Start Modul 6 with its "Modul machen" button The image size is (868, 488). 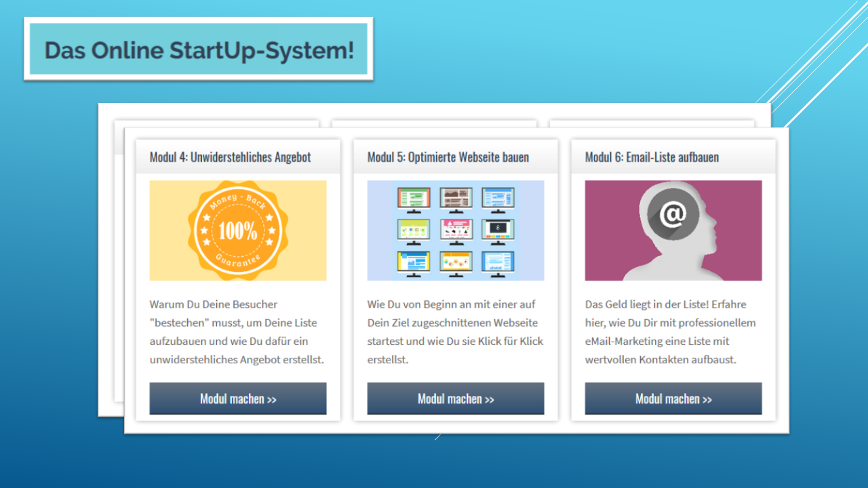tap(673, 399)
